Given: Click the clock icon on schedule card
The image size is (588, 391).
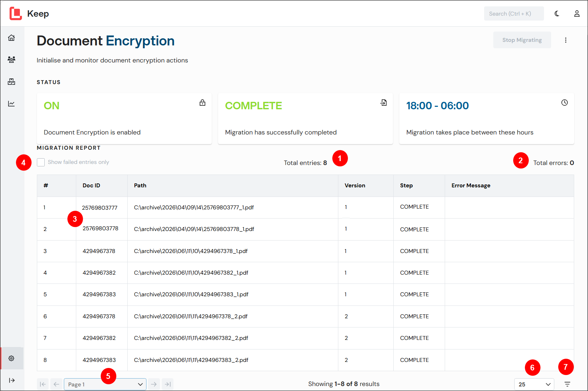Looking at the screenshot, I should pyautogui.click(x=565, y=103).
